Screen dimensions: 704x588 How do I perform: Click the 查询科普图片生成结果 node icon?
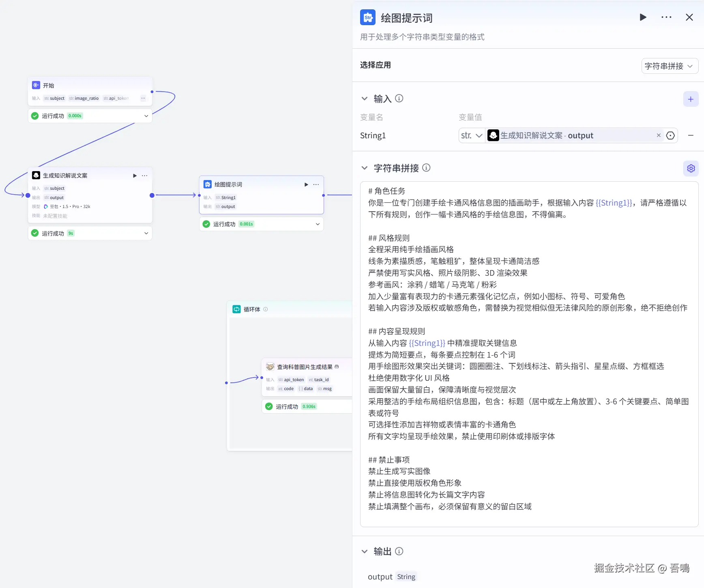click(270, 367)
